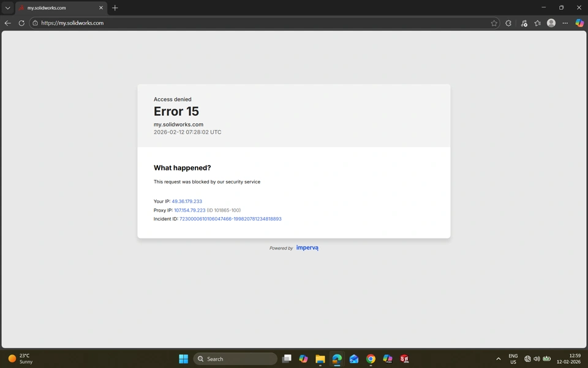
Task: Add this page to favorites star
Action: (x=494, y=23)
